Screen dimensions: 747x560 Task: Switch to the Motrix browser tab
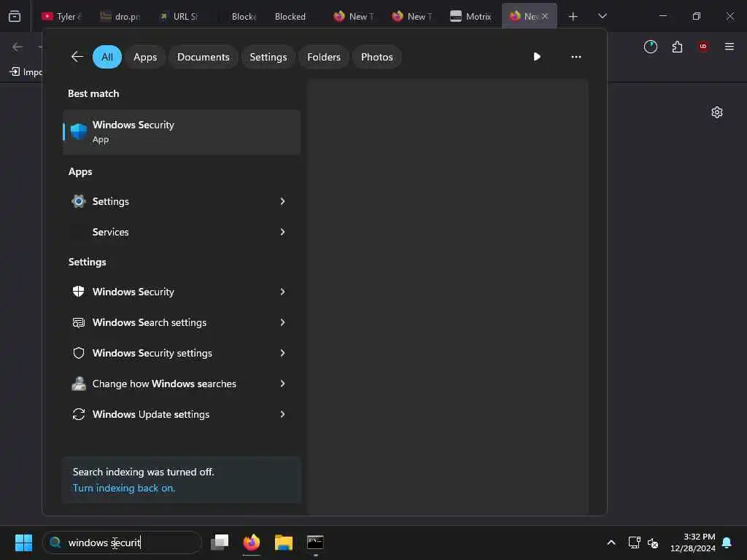pyautogui.click(x=471, y=16)
